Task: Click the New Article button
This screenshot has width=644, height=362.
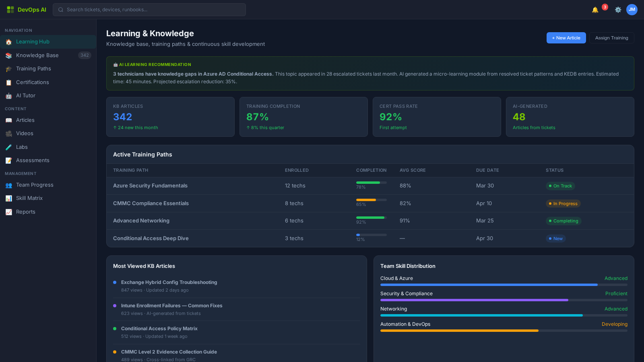Action: coord(566,37)
